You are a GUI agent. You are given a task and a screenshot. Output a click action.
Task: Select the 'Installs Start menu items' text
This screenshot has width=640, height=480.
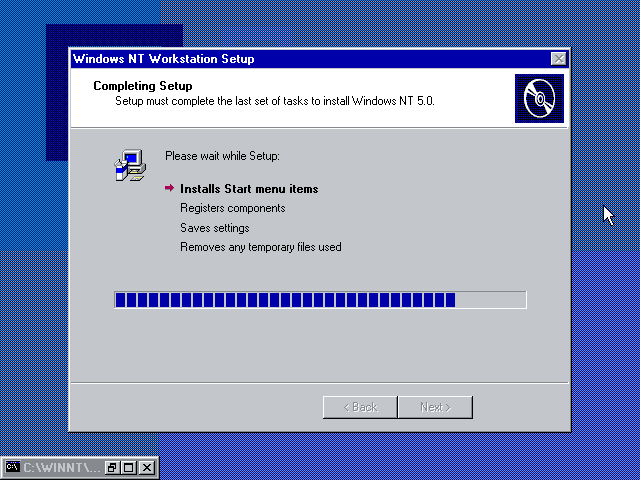tap(249, 189)
